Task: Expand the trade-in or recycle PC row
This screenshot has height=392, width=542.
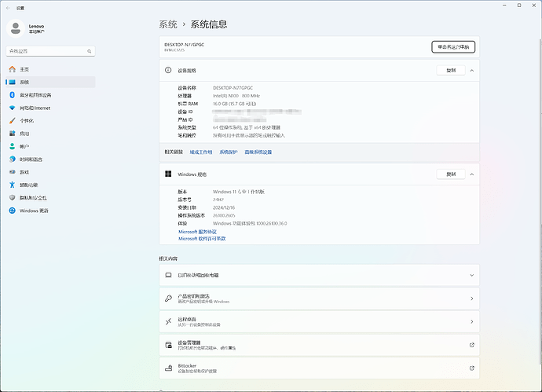Action: [x=471, y=275]
